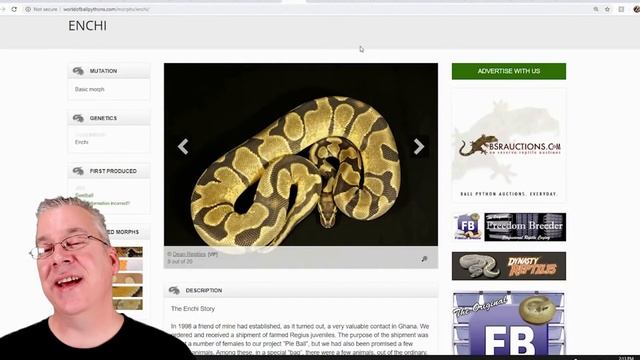Click the snake icon beside MUTATION
This screenshot has width=640, height=360.
click(x=78, y=71)
